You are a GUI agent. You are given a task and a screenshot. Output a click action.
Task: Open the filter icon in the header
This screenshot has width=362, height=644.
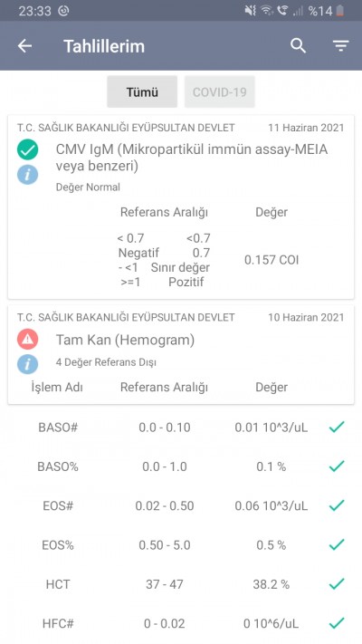tap(340, 46)
